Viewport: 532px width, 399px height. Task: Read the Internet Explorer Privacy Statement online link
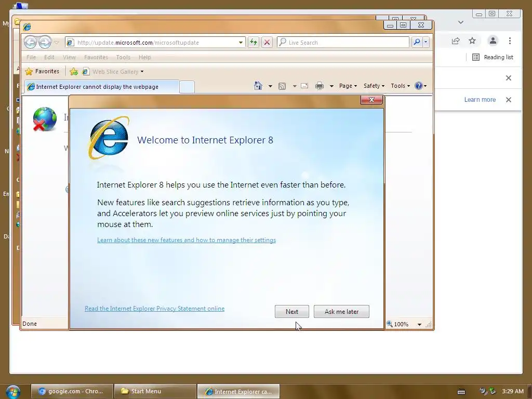[x=154, y=309]
